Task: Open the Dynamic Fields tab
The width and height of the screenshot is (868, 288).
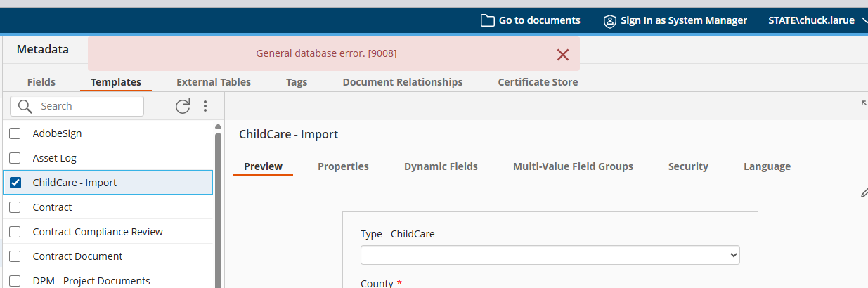Action: coord(441,166)
